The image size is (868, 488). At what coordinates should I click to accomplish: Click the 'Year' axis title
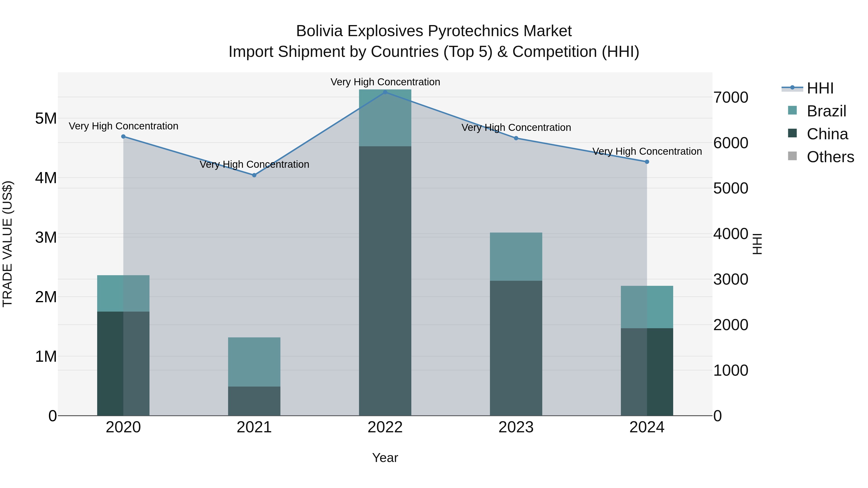click(385, 458)
